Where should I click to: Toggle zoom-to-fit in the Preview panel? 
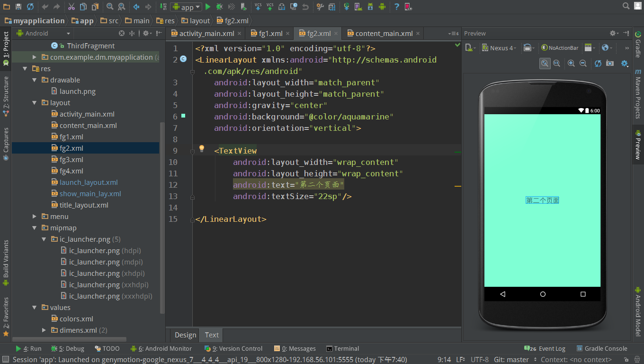pyautogui.click(x=545, y=63)
